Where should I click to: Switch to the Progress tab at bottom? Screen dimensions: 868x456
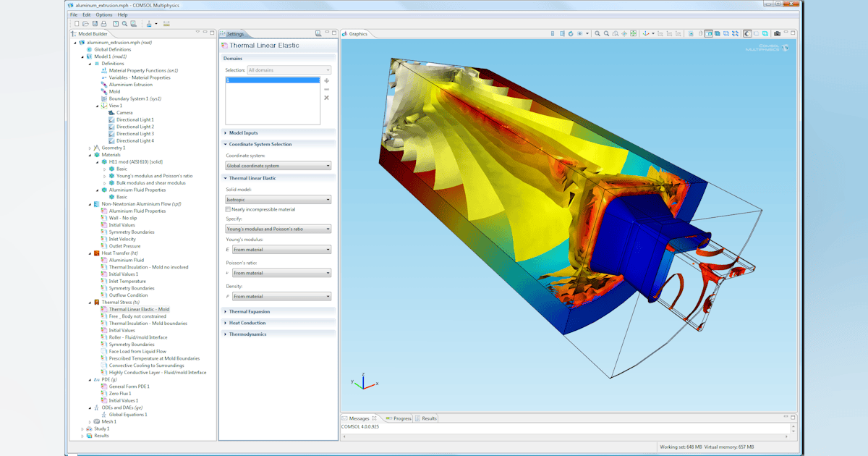401,418
